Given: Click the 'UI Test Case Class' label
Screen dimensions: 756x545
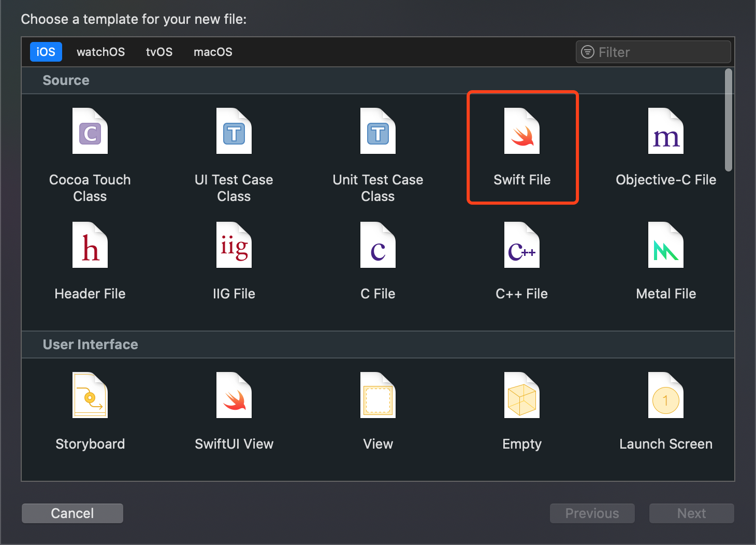Looking at the screenshot, I should (x=234, y=188).
